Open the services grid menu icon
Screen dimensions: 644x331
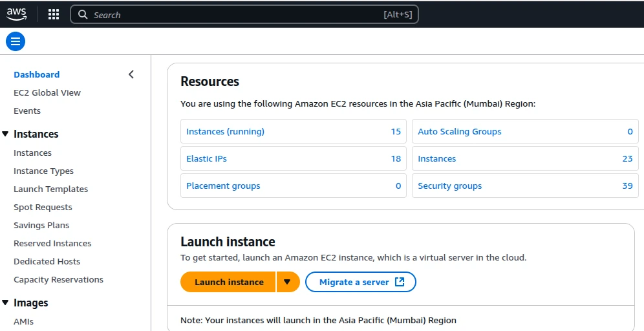coord(54,15)
